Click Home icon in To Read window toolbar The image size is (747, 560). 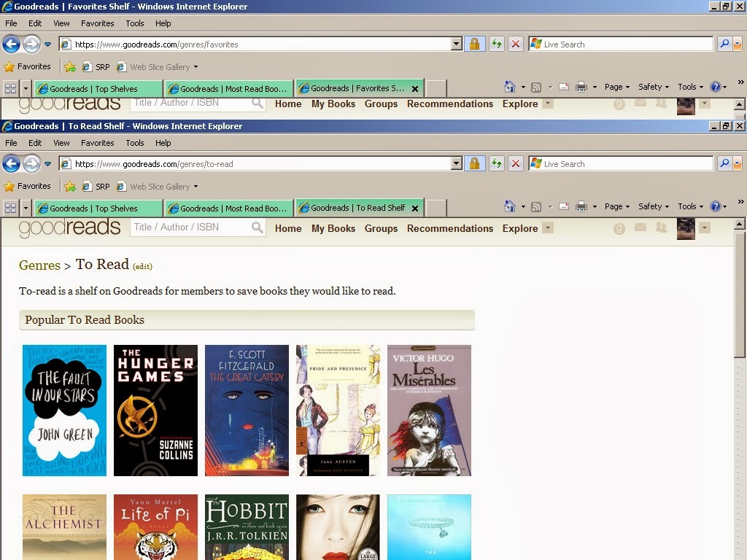510,206
